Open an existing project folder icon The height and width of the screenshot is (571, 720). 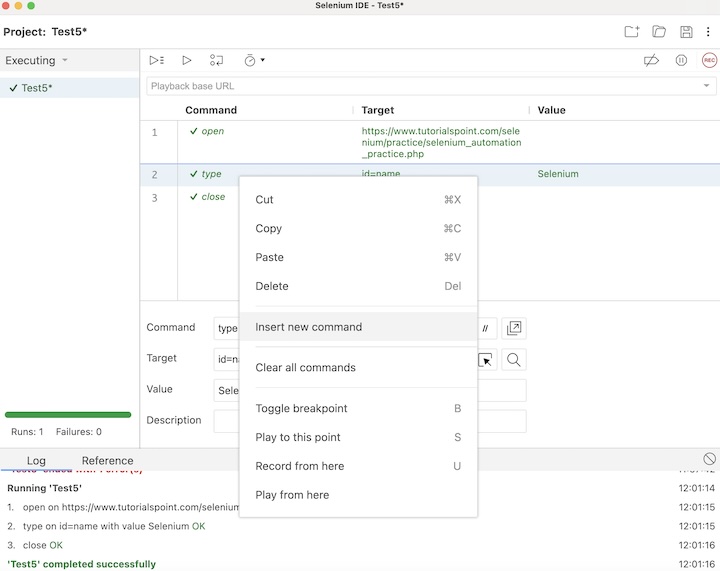pos(659,32)
